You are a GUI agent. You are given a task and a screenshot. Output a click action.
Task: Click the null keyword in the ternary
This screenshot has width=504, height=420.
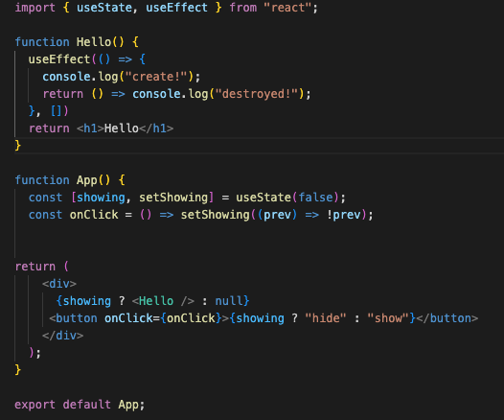[229, 301]
